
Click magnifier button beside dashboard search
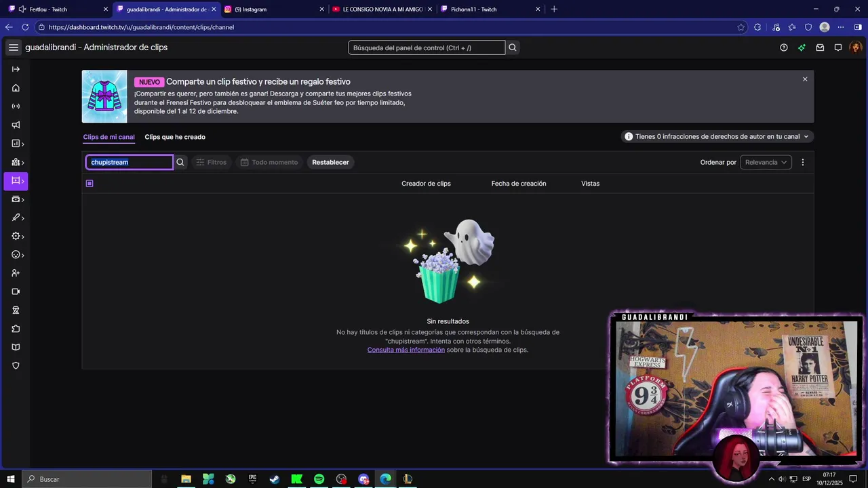point(513,47)
